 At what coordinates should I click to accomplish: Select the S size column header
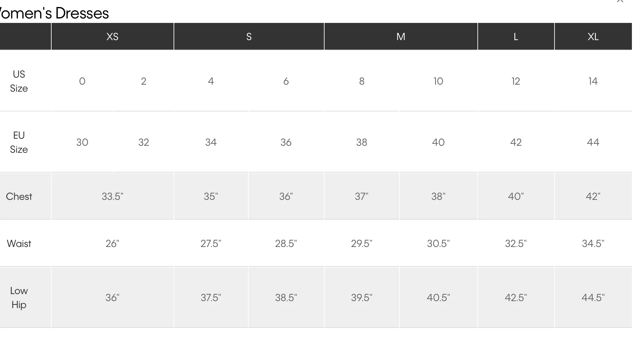pos(249,36)
